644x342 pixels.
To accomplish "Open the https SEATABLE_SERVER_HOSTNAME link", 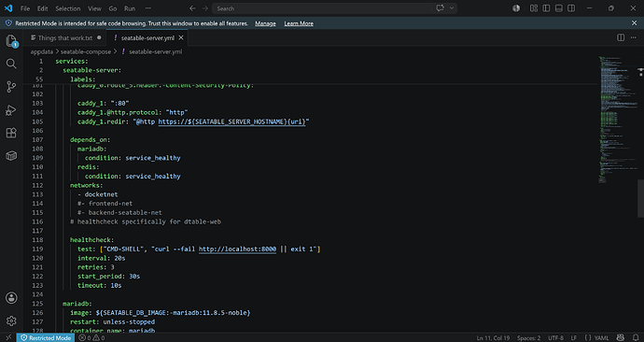I will [231, 121].
